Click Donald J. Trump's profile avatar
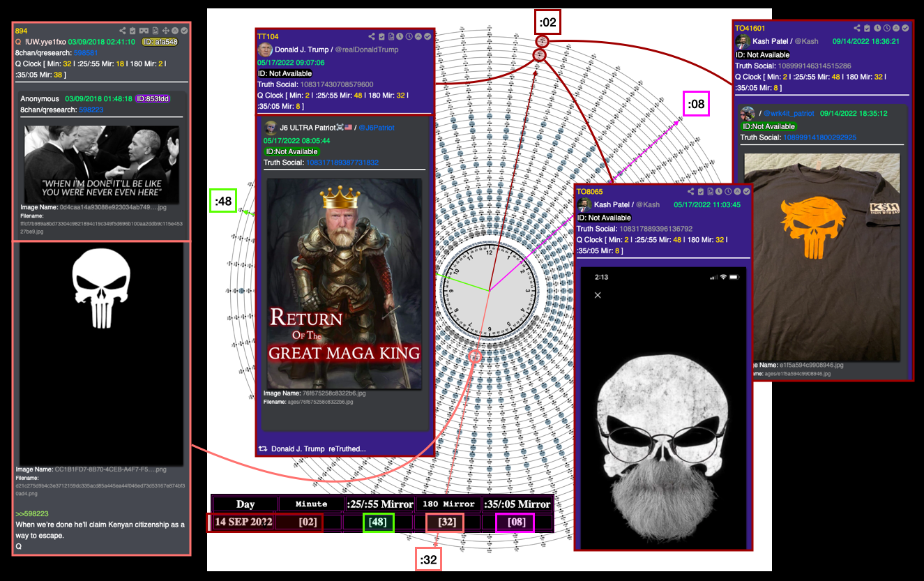The image size is (924, 581). coord(265,50)
